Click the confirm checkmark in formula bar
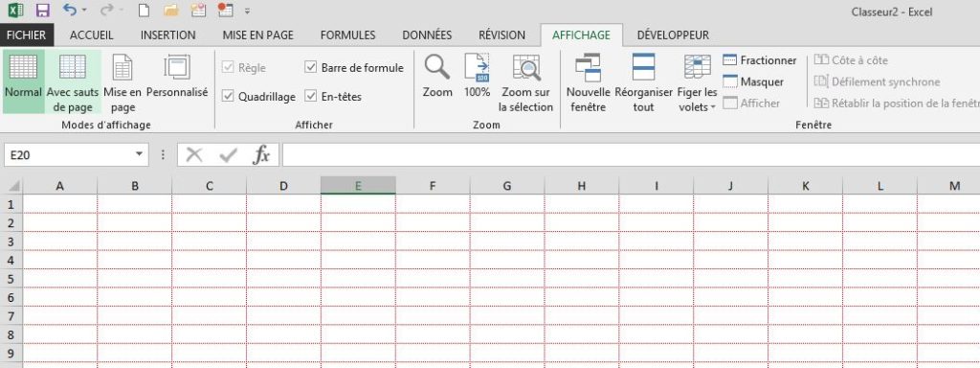The image size is (980, 368). point(228,154)
